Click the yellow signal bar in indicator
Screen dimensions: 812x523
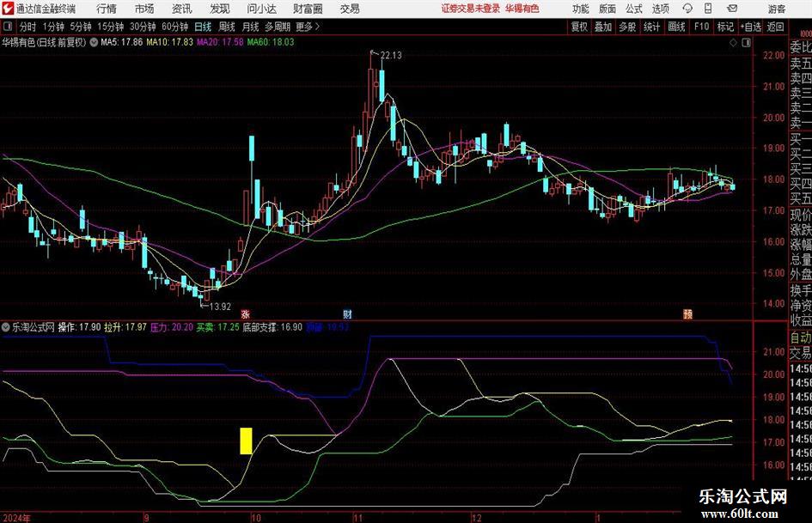pyautogui.click(x=246, y=441)
